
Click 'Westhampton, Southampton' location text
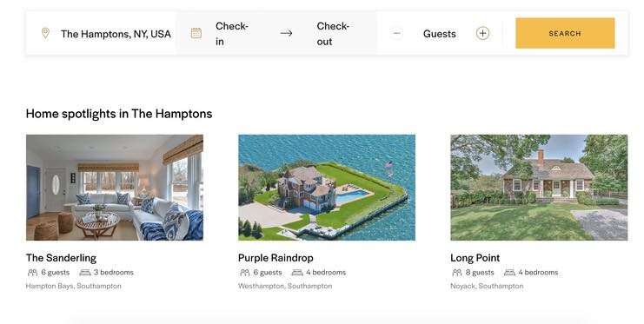285,286
